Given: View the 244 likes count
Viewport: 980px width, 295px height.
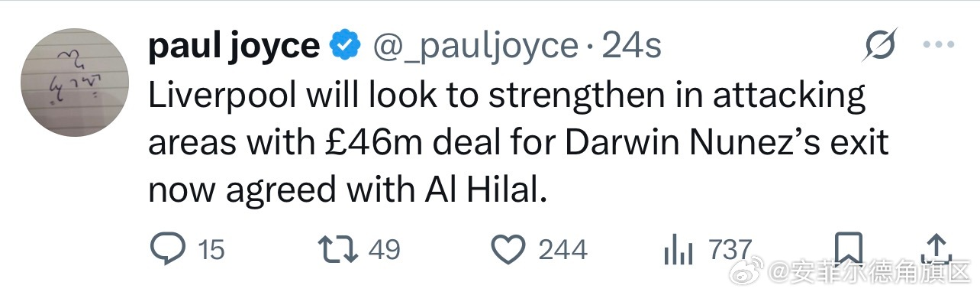Looking at the screenshot, I should [563, 250].
